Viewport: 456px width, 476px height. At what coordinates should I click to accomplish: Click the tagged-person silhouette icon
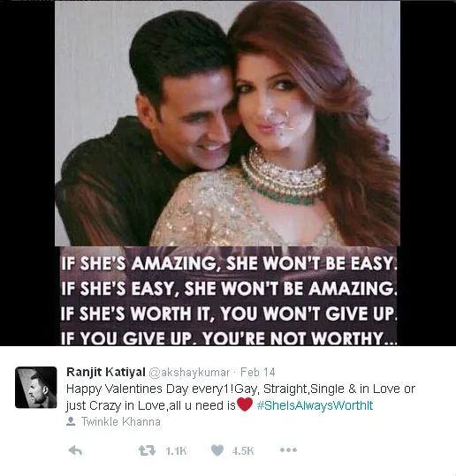pos(71,421)
